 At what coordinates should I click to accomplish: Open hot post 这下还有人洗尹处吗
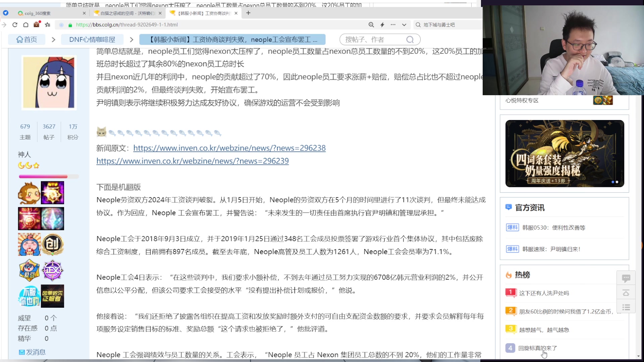[x=544, y=293]
